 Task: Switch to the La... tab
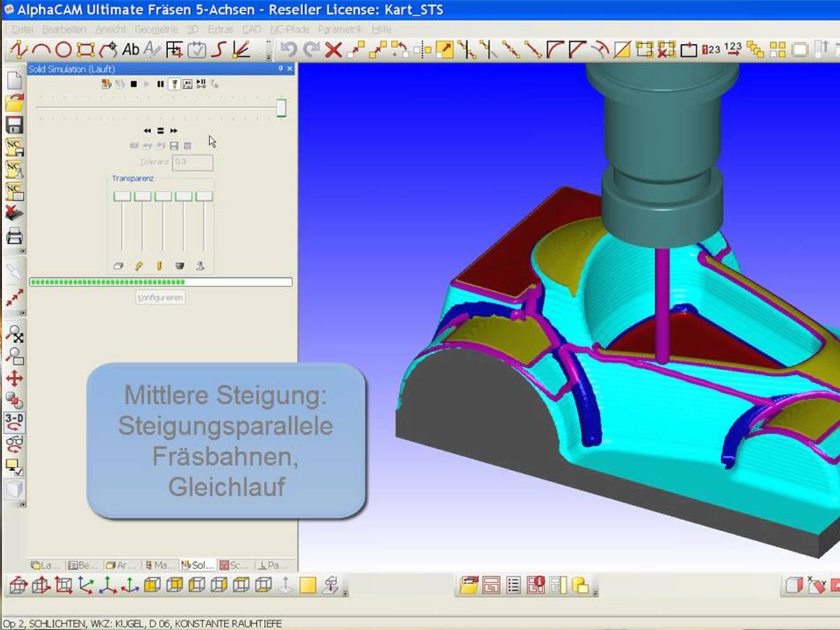46,565
